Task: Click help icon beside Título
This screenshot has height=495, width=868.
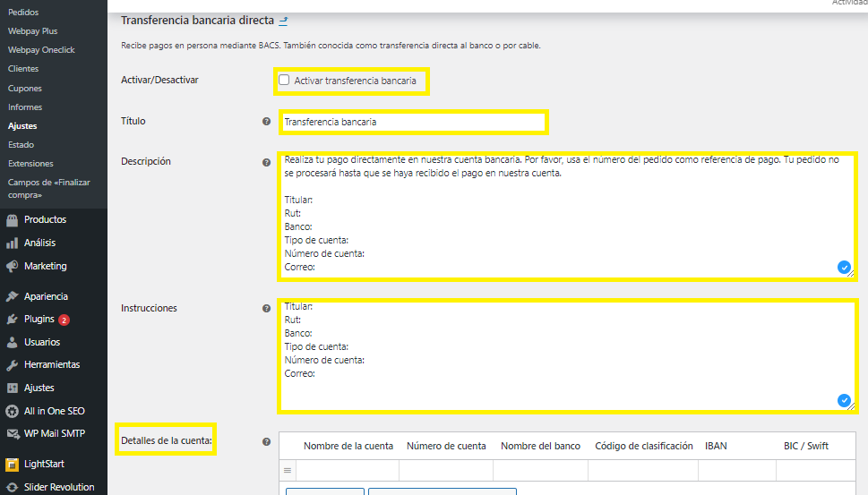Action: 266,122
